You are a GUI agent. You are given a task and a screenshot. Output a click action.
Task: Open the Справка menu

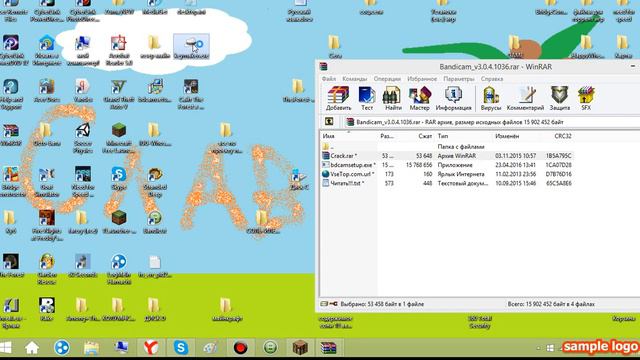491,79
